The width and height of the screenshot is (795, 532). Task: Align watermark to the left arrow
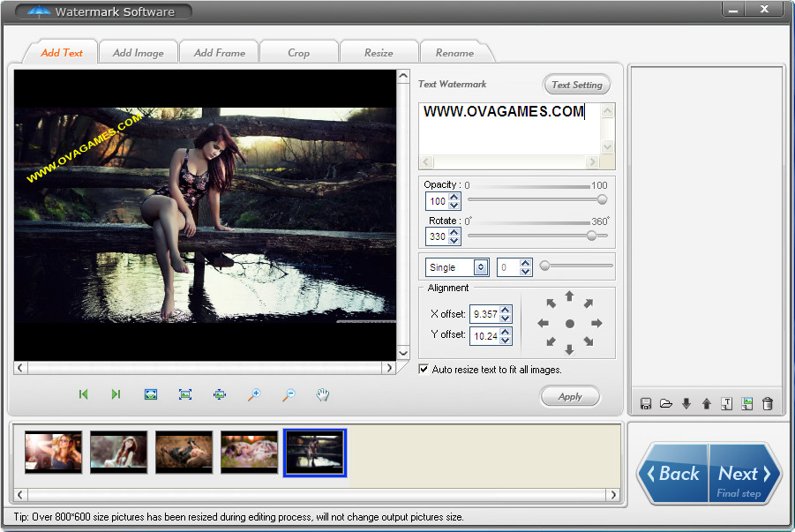point(543,323)
